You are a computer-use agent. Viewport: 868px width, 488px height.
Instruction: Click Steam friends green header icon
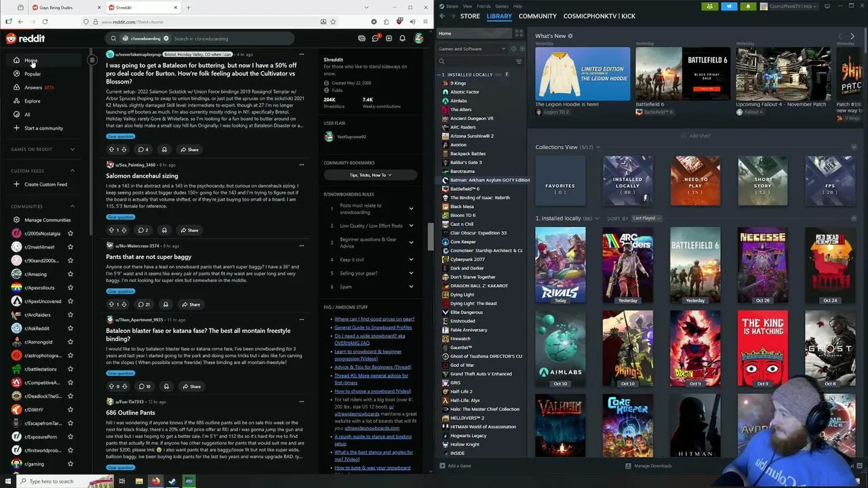pos(709,6)
